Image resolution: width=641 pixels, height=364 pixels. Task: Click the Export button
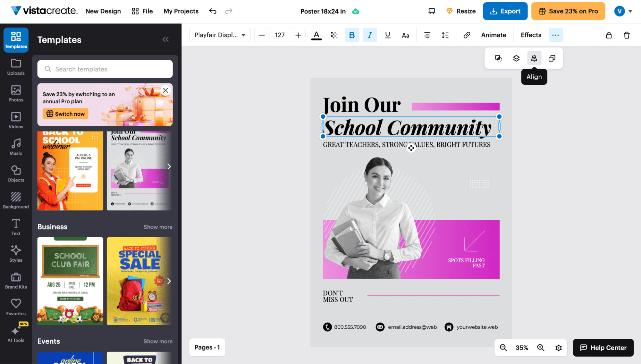(x=505, y=11)
